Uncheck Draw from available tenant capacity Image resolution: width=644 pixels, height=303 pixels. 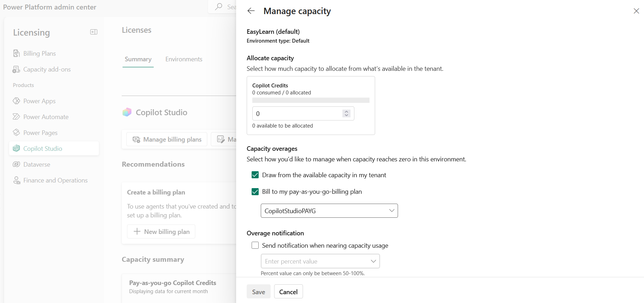tap(255, 175)
